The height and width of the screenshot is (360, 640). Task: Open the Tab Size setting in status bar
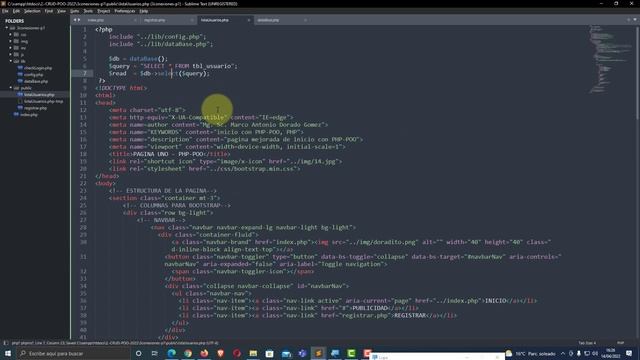coord(587,343)
